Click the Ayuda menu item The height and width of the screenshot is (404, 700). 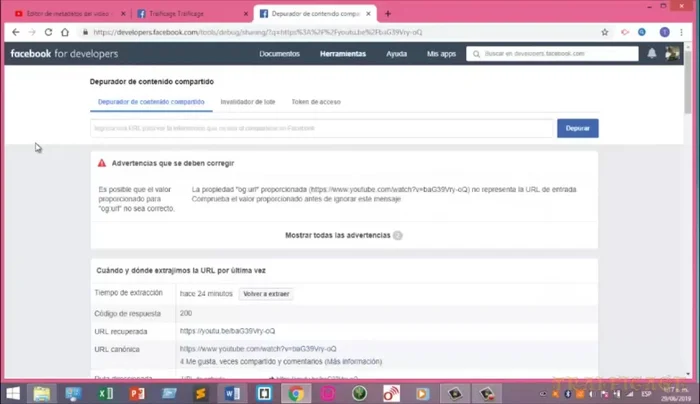[x=396, y=53]
